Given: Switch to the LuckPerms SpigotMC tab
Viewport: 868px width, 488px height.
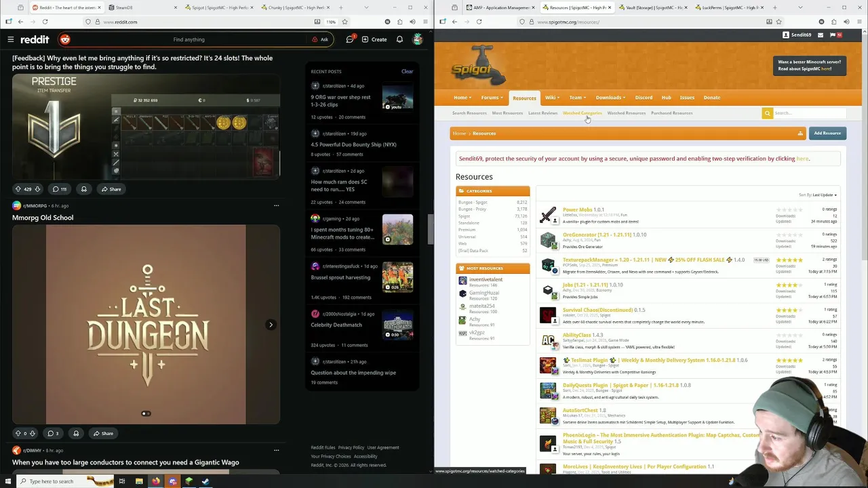Looking at the screenshot, I should point(729,7).
